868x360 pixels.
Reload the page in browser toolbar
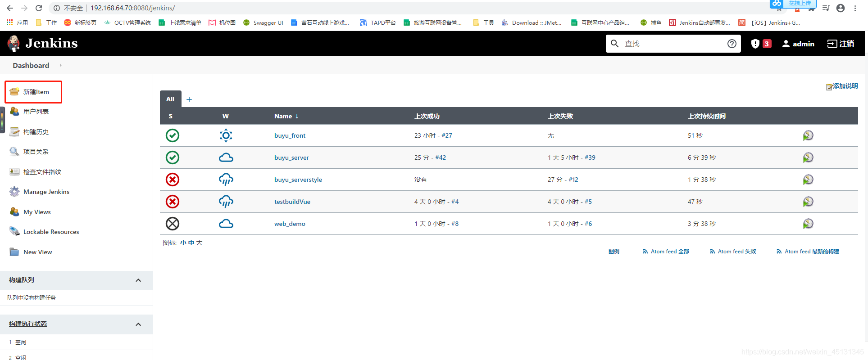39,8
